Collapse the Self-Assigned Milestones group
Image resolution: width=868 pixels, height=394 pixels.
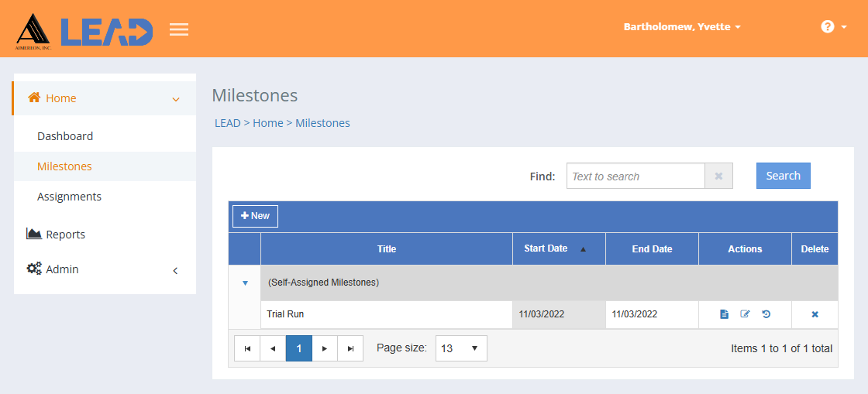coord(245,283)
